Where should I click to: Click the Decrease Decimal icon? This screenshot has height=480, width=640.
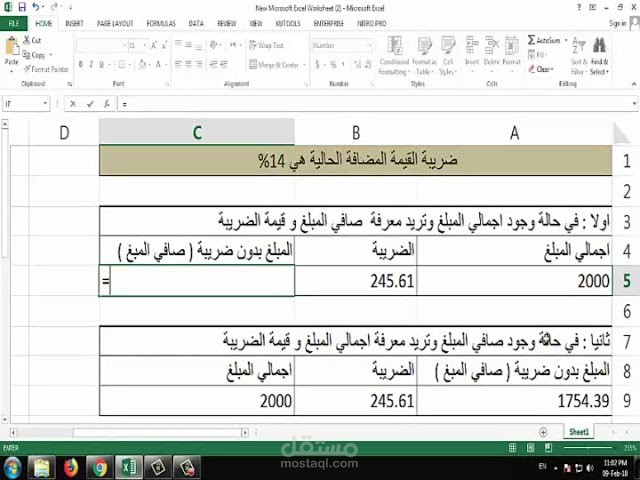(x=368, y=64)
